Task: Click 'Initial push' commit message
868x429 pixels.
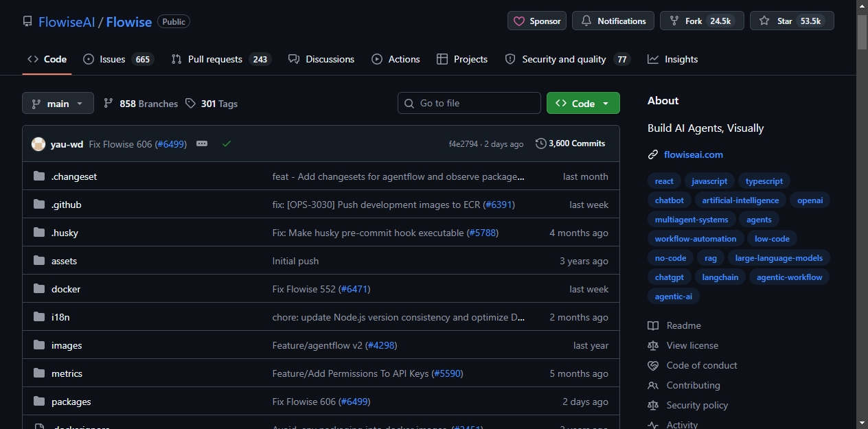Action: pyautogui.click(x=295, y=261)
